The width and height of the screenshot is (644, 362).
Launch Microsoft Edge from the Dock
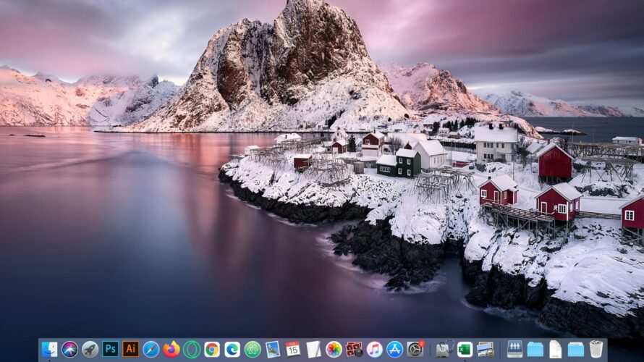click(232, 349)
